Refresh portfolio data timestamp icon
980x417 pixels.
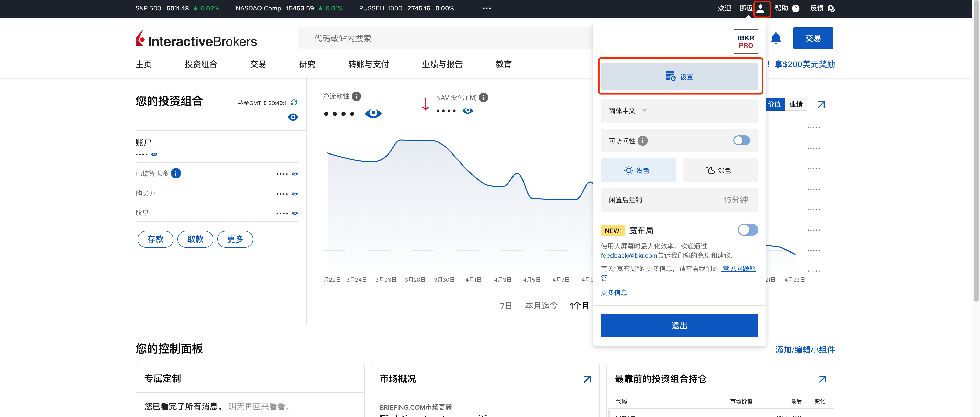point(294,102)
